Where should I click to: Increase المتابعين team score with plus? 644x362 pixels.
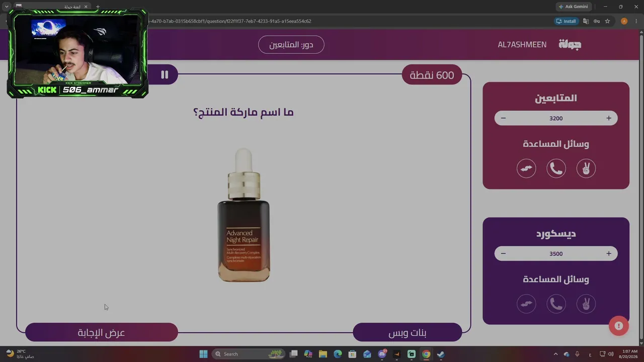(608, 118)
